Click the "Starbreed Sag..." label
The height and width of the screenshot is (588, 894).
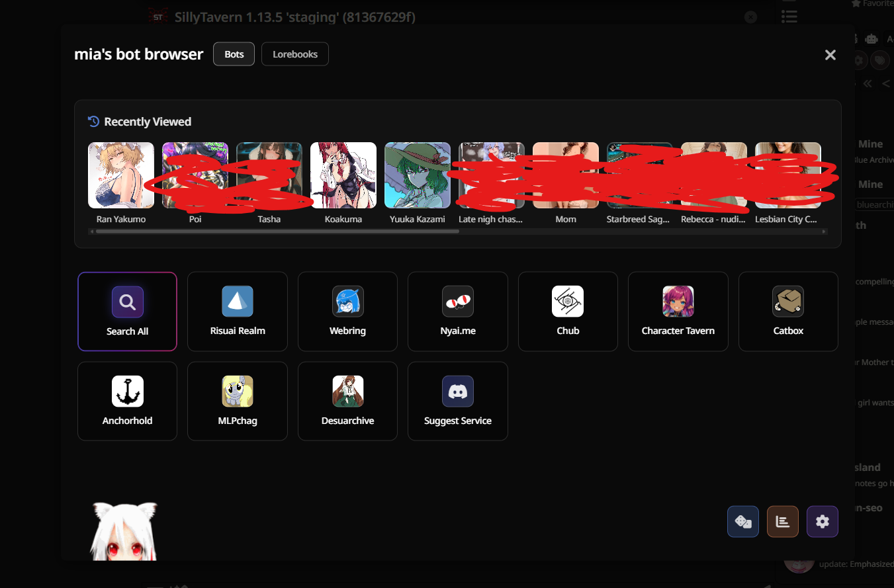click(x=638, y=219)
